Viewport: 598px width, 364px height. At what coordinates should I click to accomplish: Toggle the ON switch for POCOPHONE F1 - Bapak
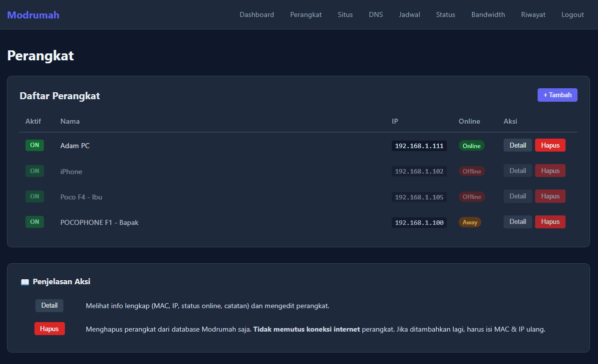click(35, 222)
